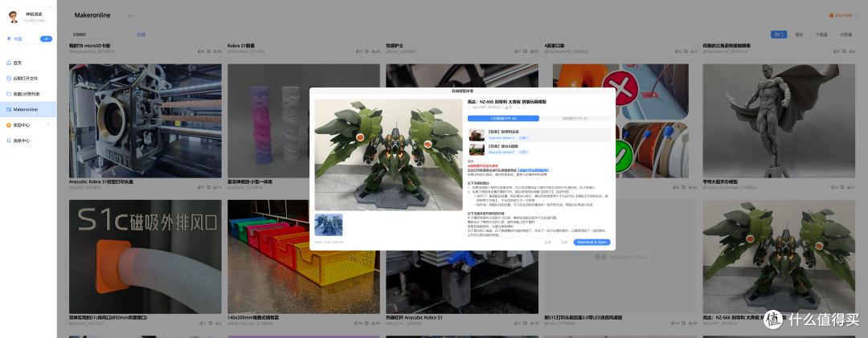Select the blue print-profile files tab in dialog
Image resolution: width=868 pixels, height=338 pixels.
502,118
